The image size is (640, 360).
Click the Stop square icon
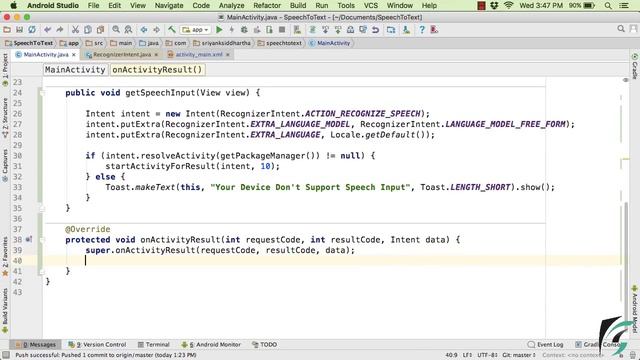coord(282,30)
